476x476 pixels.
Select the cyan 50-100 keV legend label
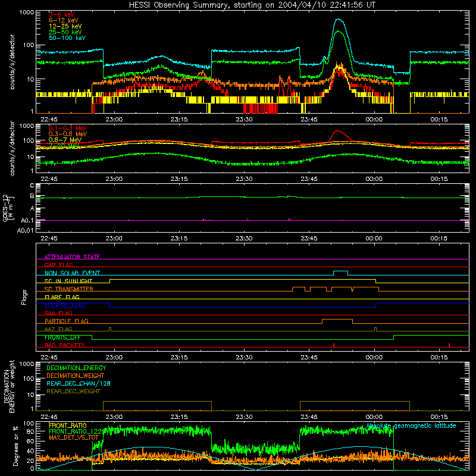(67, 37)
